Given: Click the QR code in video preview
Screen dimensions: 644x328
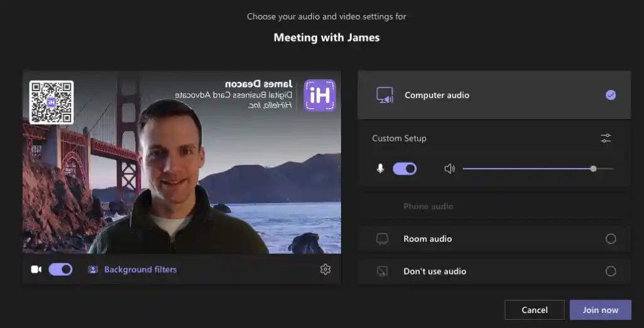Looking at the screenshot, I should (x=52, y=102).
